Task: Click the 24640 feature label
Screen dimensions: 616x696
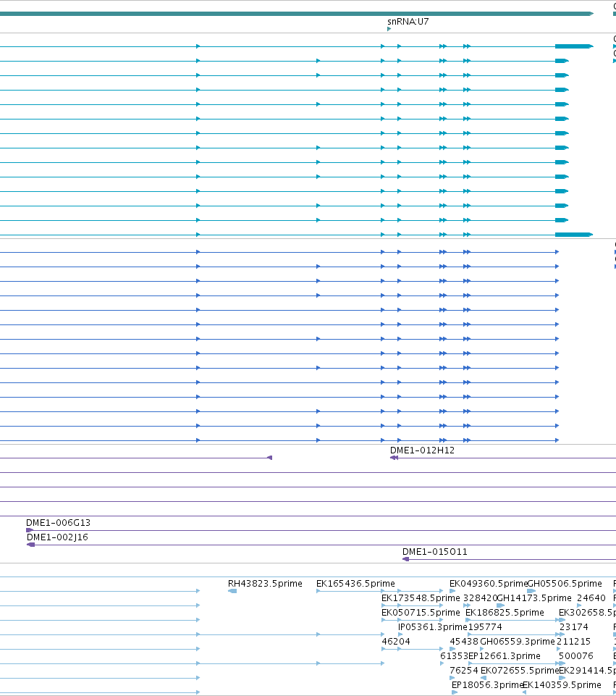Action: pos(591,598)
